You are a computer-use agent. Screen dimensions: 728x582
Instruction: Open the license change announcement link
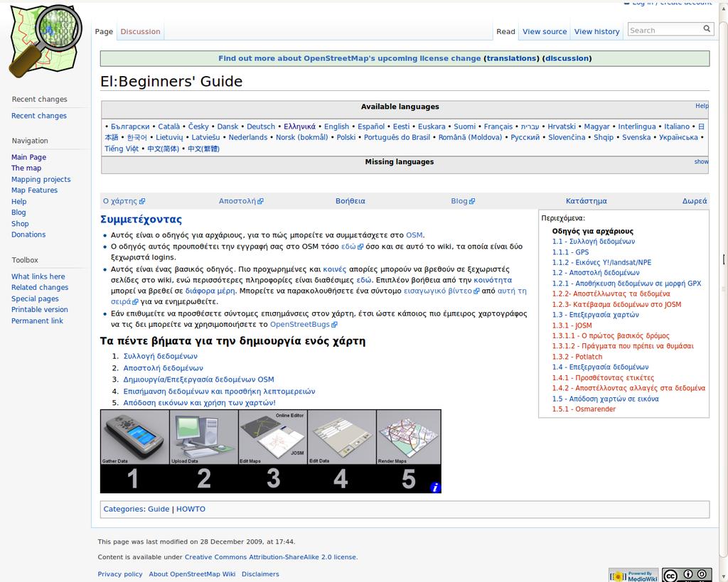tap(350, 58)
